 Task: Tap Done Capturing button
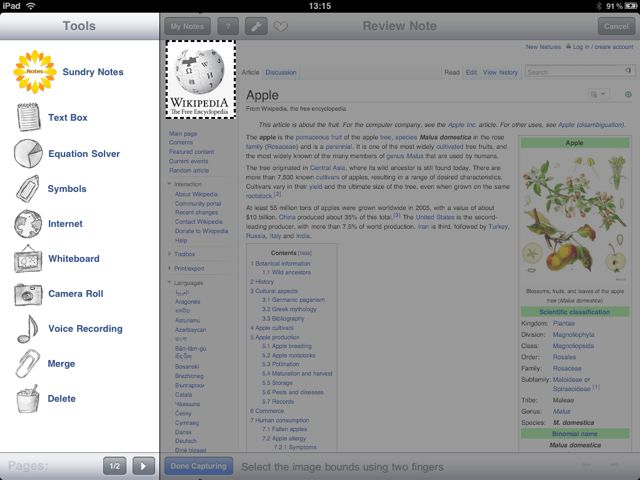pyautogui.click(x=198, y=466)
